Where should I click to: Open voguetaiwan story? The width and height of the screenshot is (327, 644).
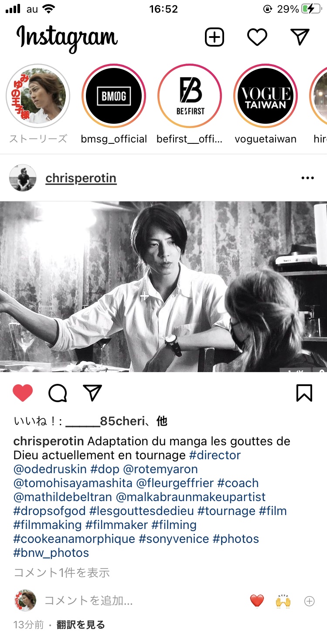[266, 96]
